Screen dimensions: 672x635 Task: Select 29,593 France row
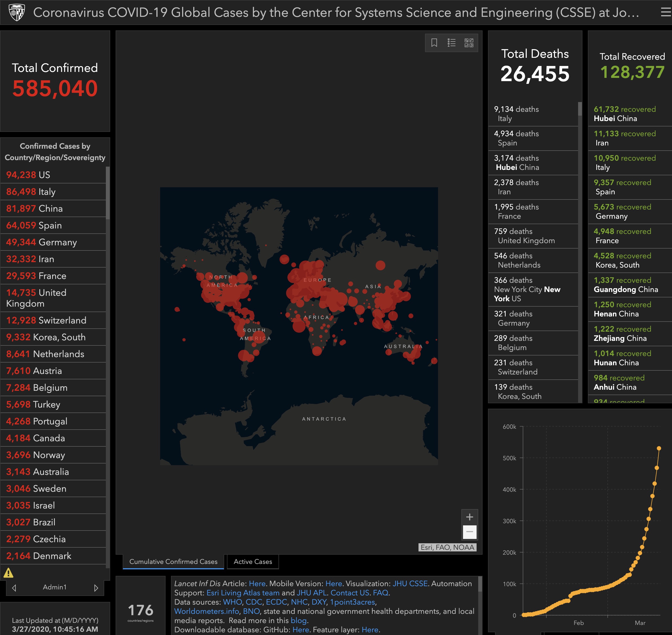53,276
